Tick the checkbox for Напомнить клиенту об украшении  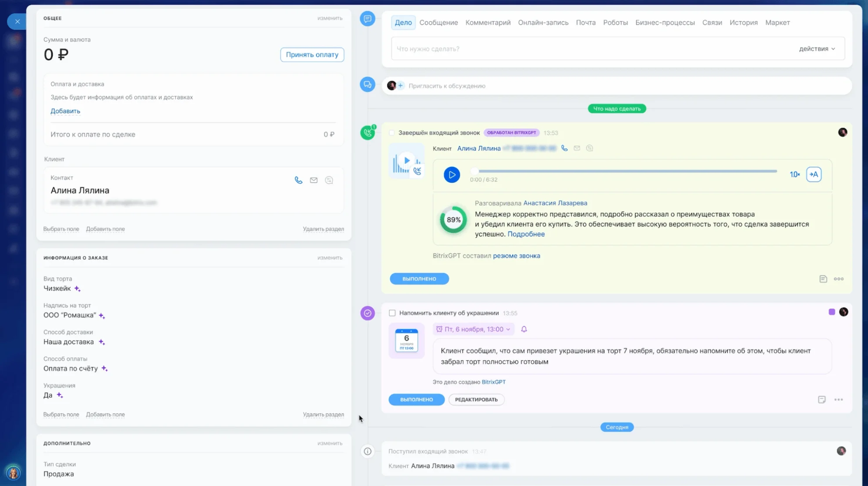point(392,313)
